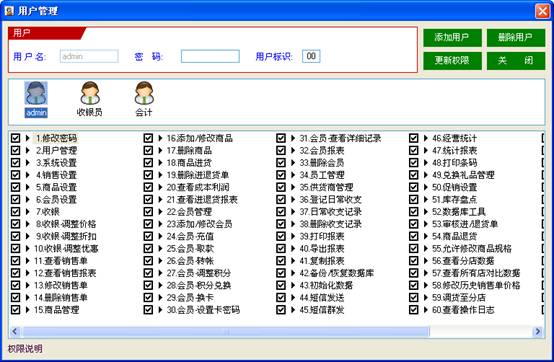Click the horizontal scrollbar thumb
The image size is (554, 362).
[225, 331]
